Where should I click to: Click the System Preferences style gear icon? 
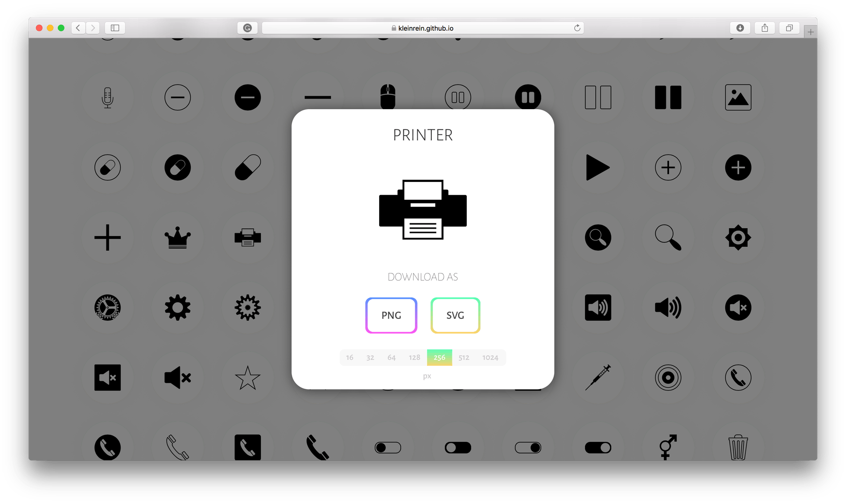(x=108, y=308)
